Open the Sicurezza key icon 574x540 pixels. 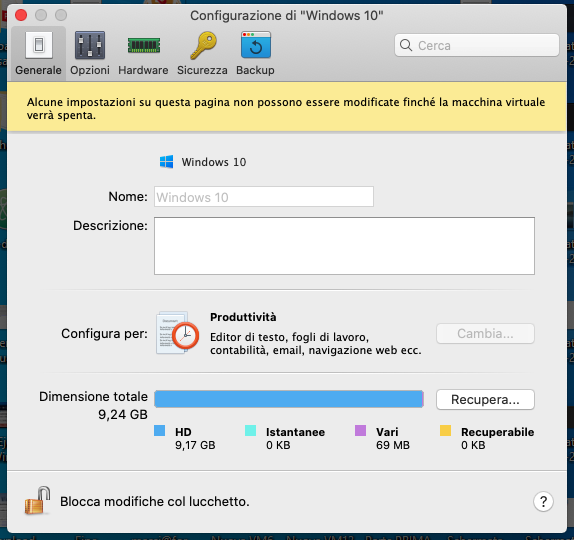click(x=203, y=45)
